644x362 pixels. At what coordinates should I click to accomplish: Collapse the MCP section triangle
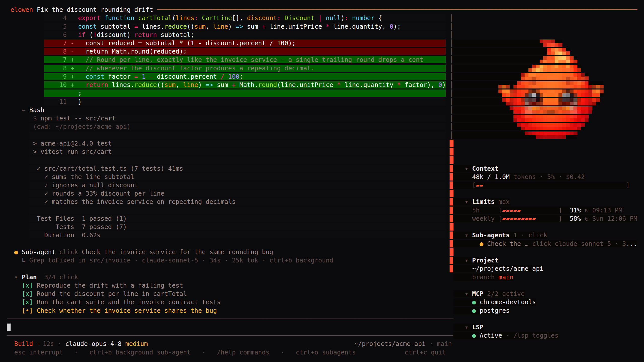[466, 294]
